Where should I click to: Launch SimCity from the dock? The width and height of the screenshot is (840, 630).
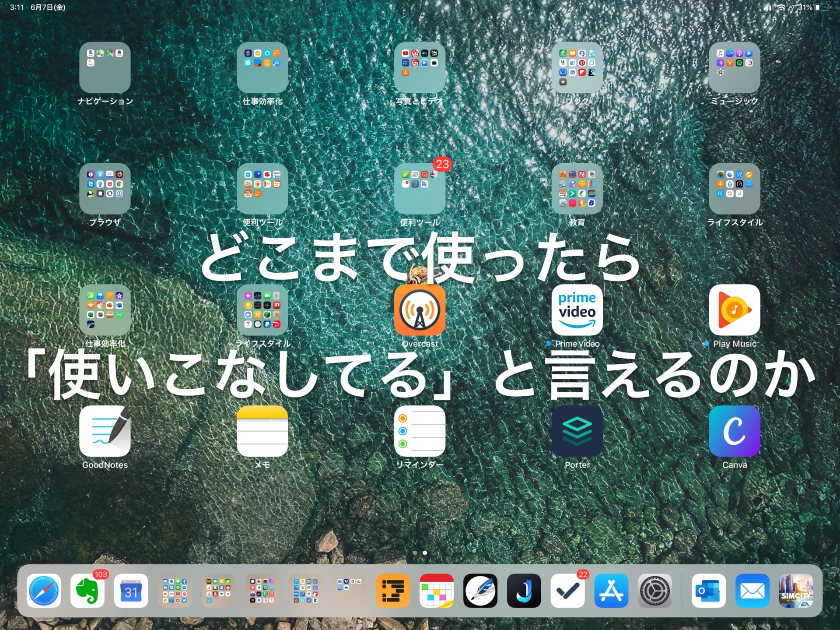coord(796,591)
